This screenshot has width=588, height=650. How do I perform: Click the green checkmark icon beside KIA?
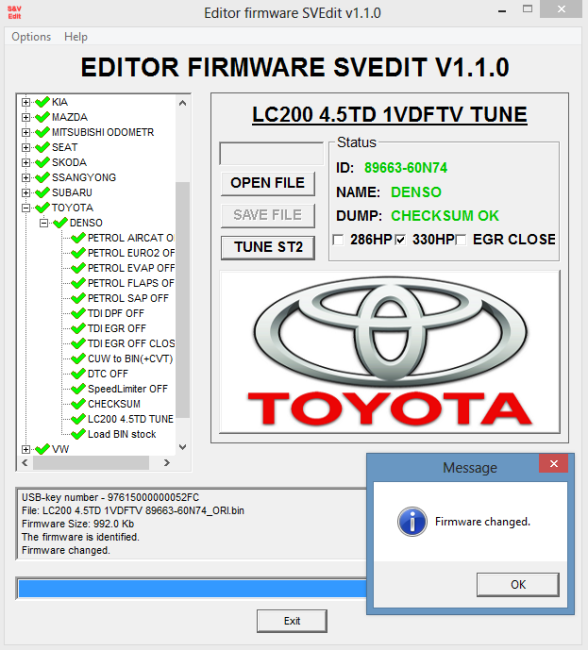pos(42,102)
